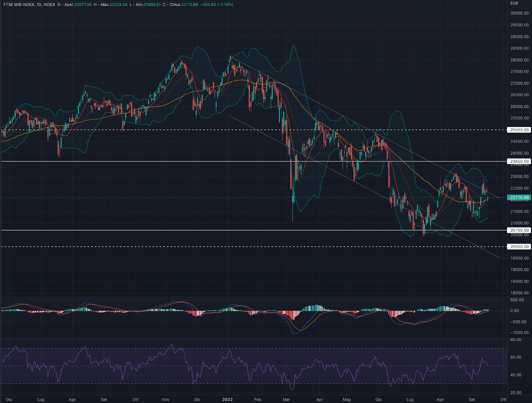Screen dimensions: 532x403
Task: Click the 2022 marker on the time axis
Action: (x=228, y=400)
